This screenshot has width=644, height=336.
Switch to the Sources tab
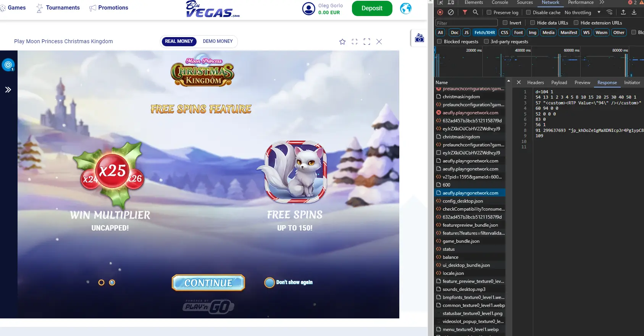tap(525, 2)
